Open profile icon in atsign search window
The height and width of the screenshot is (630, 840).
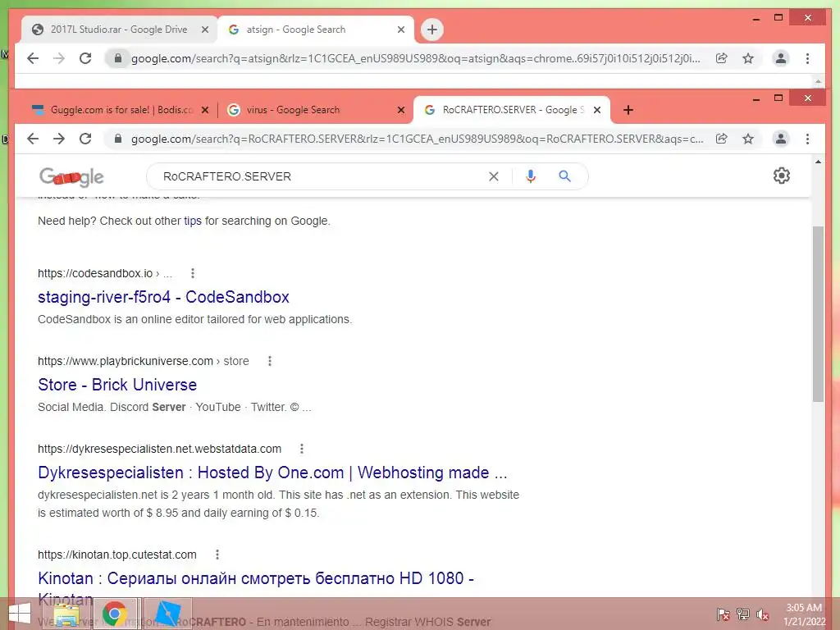tap(781, 58)
